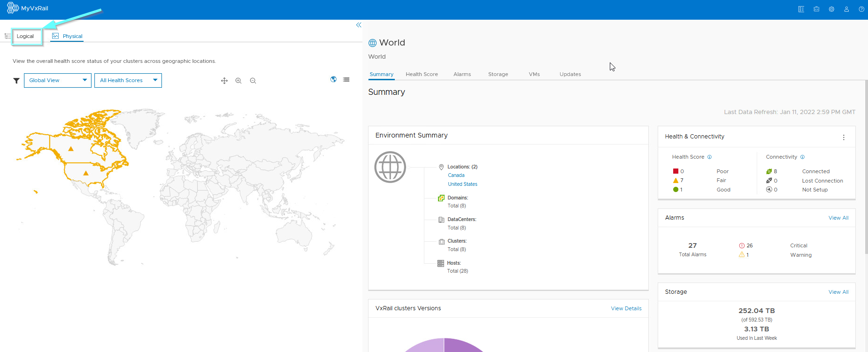The image size is (868, 352).
Task: Click the 'Last Data Refresh' timestamp text
Action: [790, 112]
